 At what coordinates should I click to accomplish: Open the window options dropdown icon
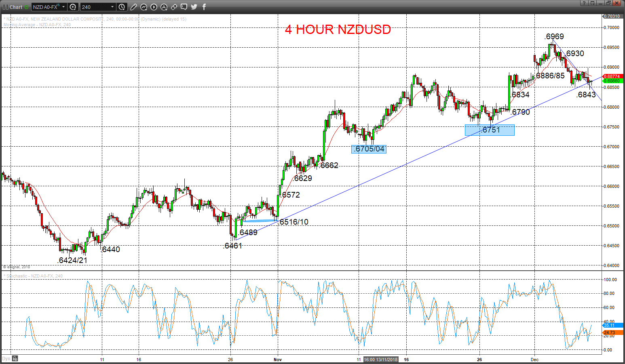click(x=592, y=3)
